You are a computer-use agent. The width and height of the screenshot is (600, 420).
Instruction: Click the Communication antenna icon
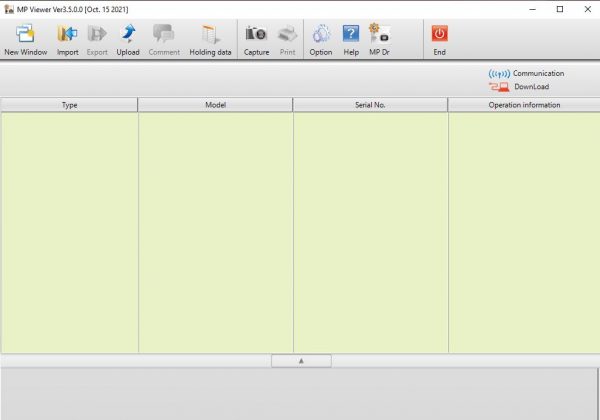tap(499, 73)
